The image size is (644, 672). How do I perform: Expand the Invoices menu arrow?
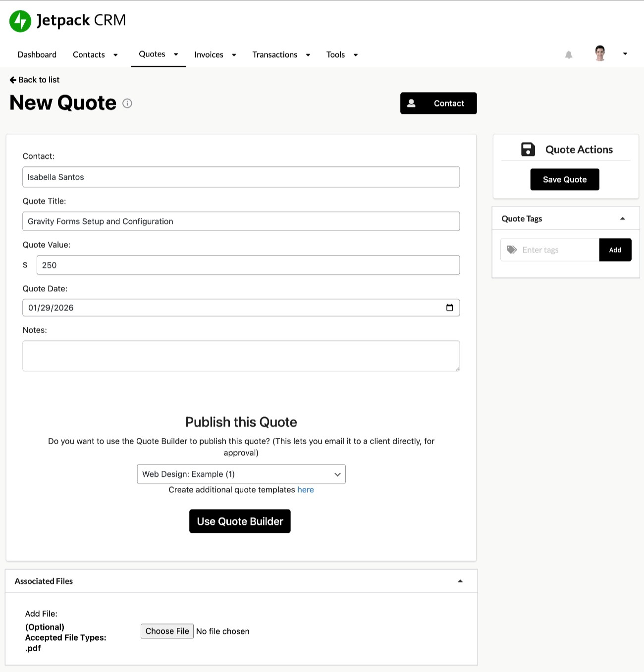pyautogui.click(x=233, y=55)
